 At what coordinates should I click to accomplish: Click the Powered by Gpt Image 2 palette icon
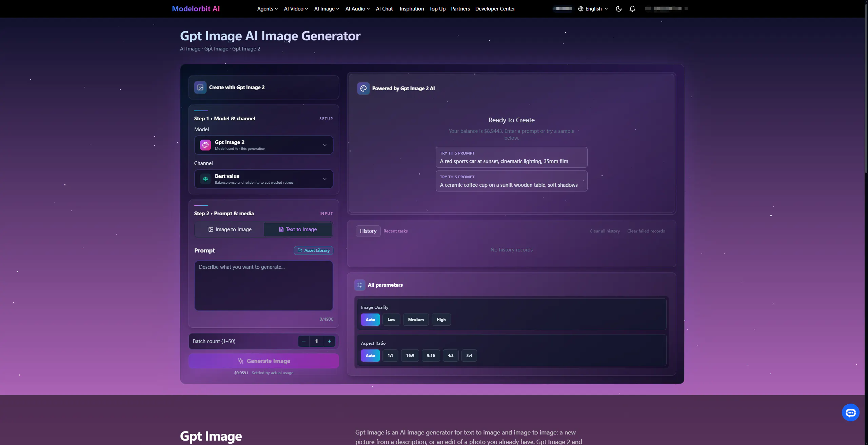pyautogui.click(x=363, y=88)
